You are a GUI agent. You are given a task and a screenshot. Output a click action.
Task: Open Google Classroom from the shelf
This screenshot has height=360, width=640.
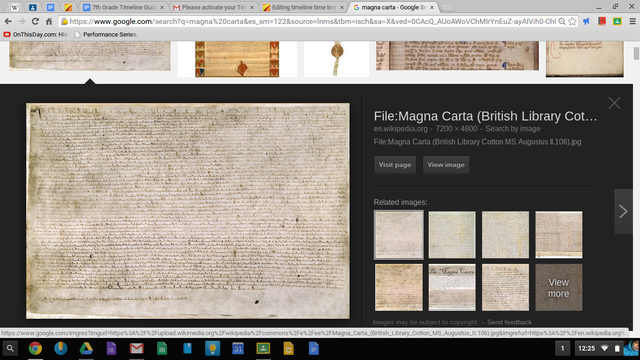pos(263,349)
